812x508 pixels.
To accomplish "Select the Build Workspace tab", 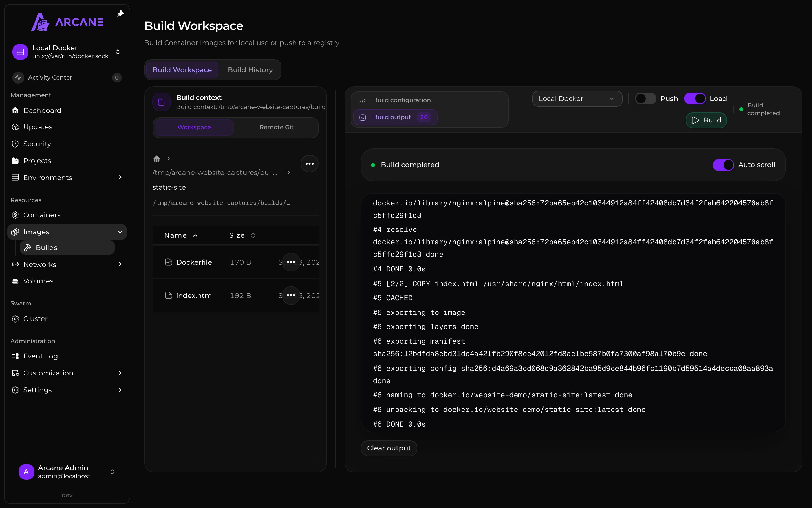I will (182, 70).
